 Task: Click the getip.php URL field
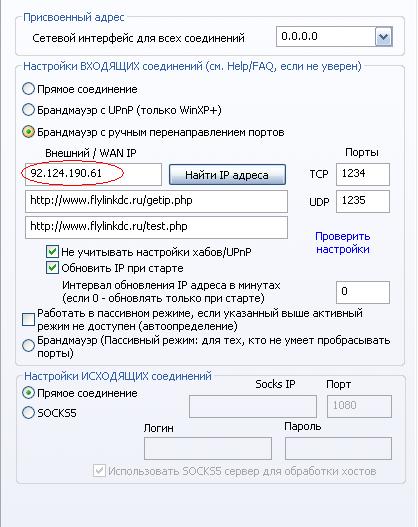(x=156, y=201)
